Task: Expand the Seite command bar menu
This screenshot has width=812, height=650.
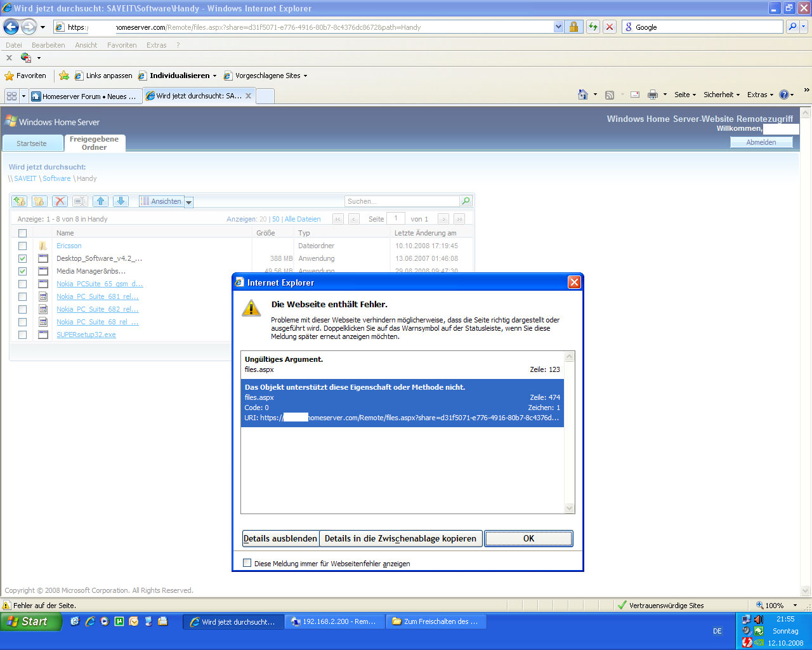Action: click(x=685, y=95)
